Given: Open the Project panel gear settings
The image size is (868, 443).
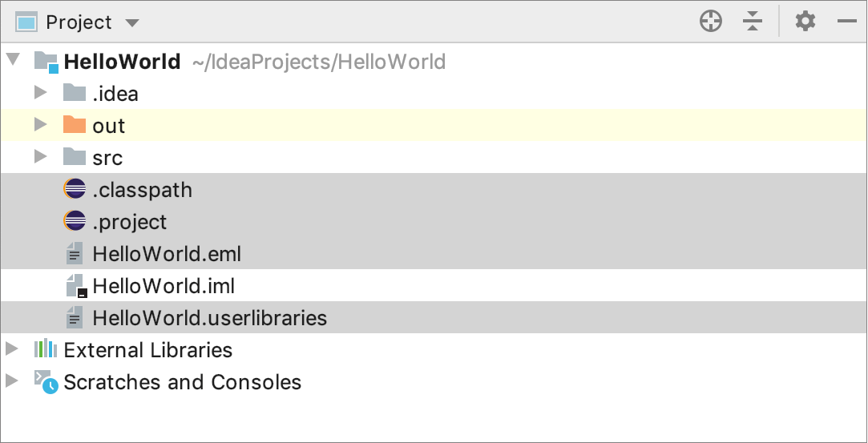Looking at the screenshot, I should (805, 22).
